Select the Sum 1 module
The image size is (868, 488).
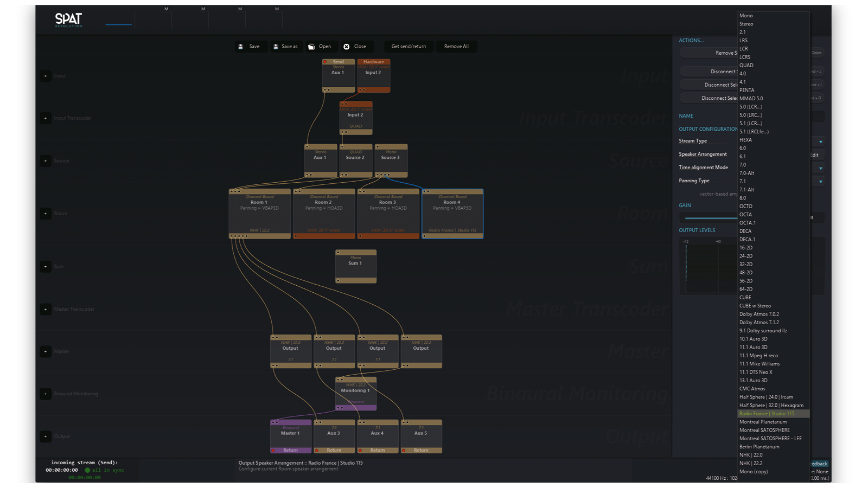point(356,266)
